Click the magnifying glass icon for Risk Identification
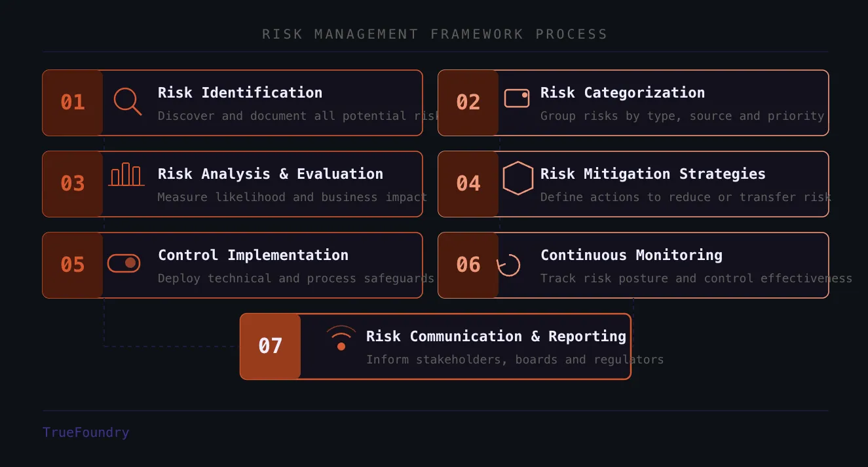 click(127, 102)
